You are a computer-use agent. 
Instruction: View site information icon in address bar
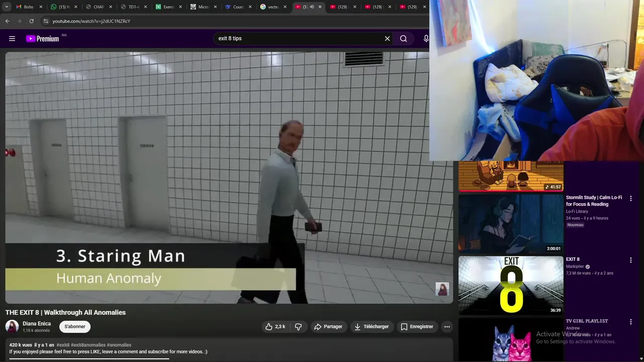[45, 21]
